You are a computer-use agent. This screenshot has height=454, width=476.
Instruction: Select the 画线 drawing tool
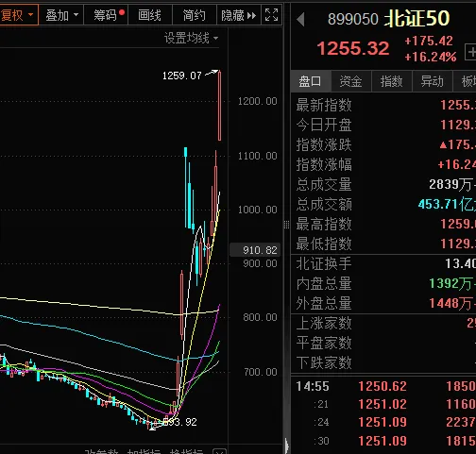(150, 15)
